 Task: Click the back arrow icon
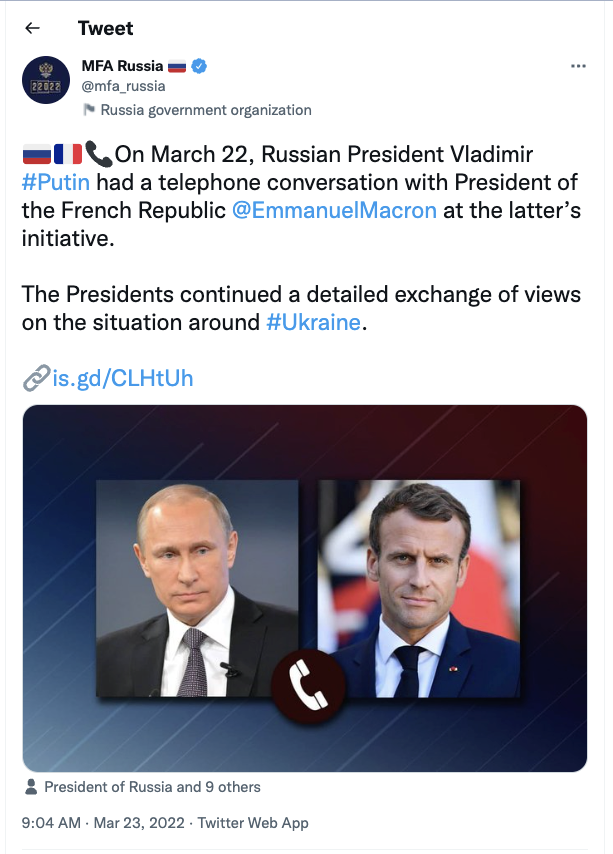(33, 28)
